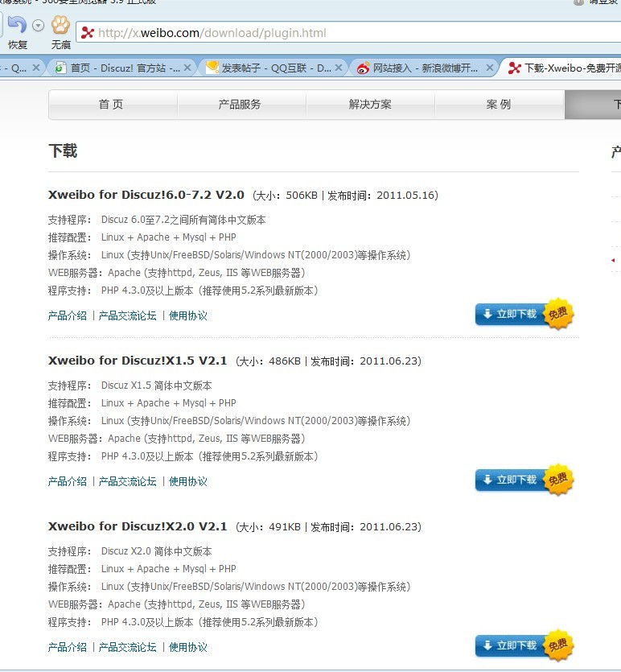Image resolution: width=621 pixels, height=672 pixels.
Task: Click 免费 badge on Discuz!6.0-7.2 download
Action: [558, 314]
